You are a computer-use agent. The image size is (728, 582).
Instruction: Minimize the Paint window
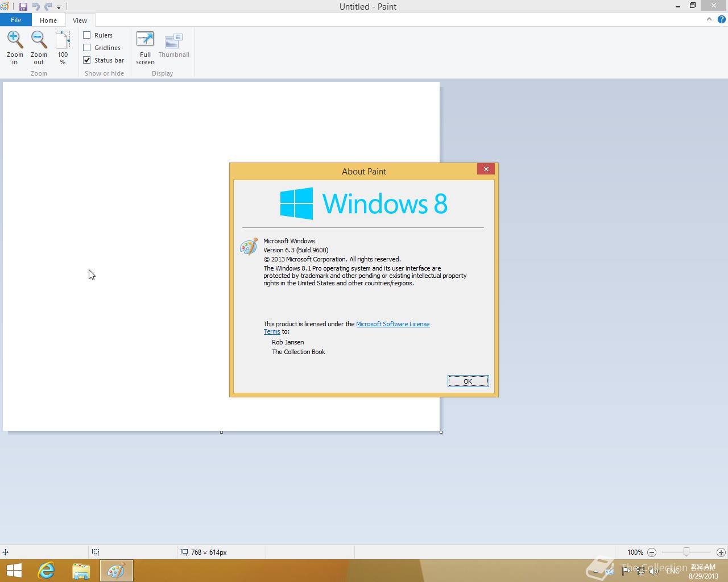coord(677,6)
